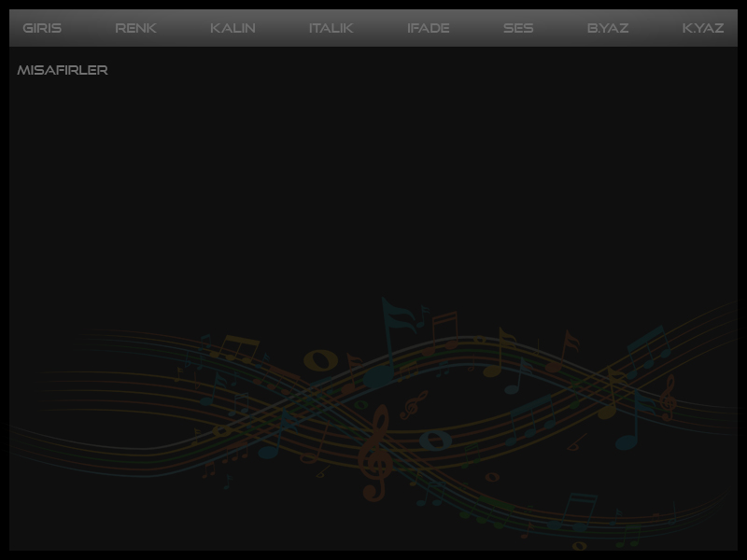The image size is (747, 560).
Task: Open the IFADE emoticon menu
Action: (429, 28)
